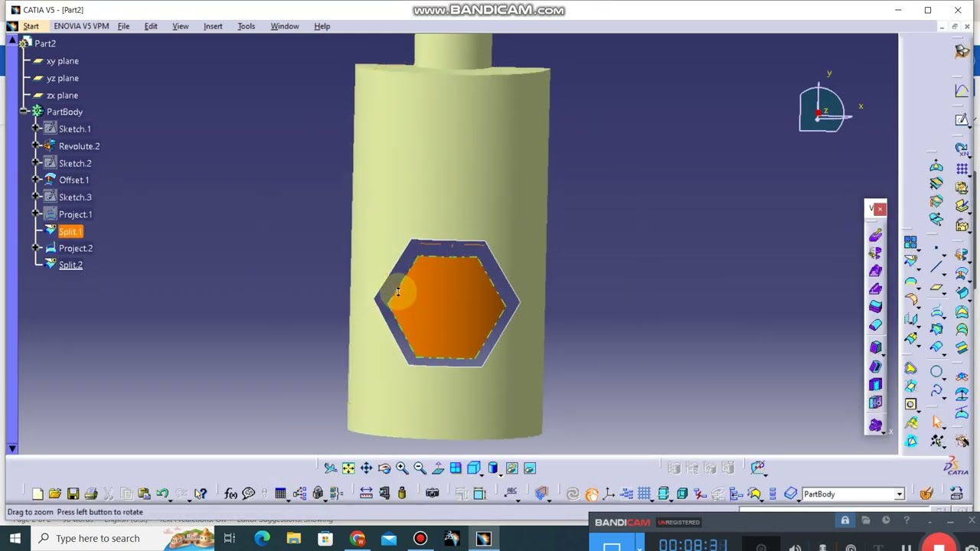Viewport: 980px width, 551px height.
Task: Open the PartBody combo box dropdown
Action: pos(900,494)
